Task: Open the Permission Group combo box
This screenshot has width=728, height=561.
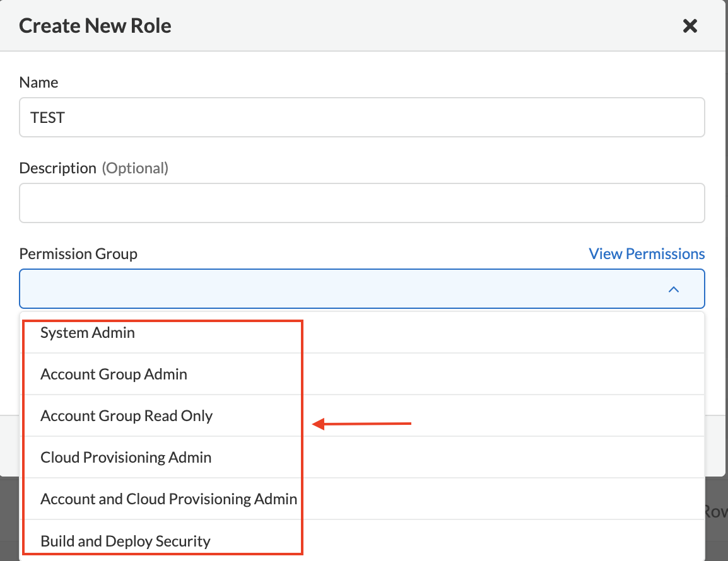Action: (x=341, y=289)
